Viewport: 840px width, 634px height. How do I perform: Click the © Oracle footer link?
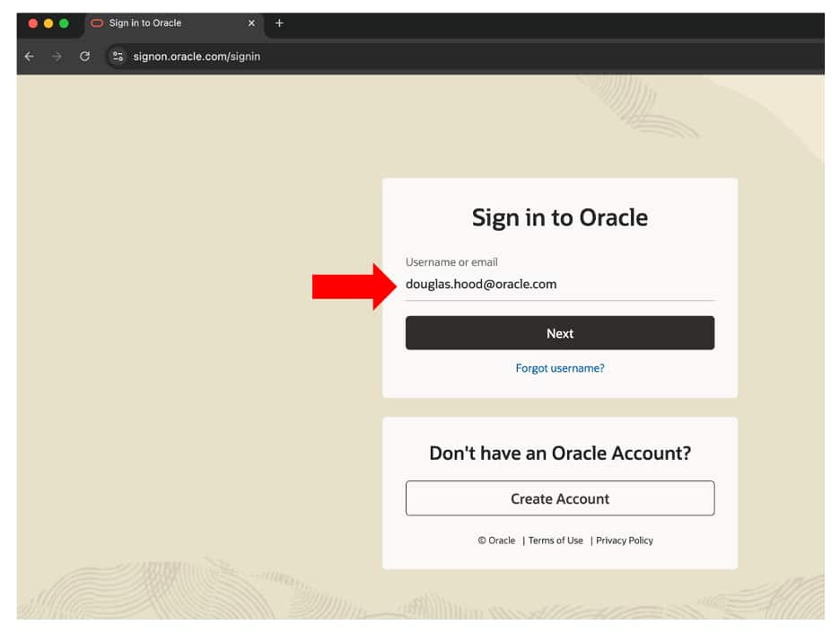tap(497, 541)
